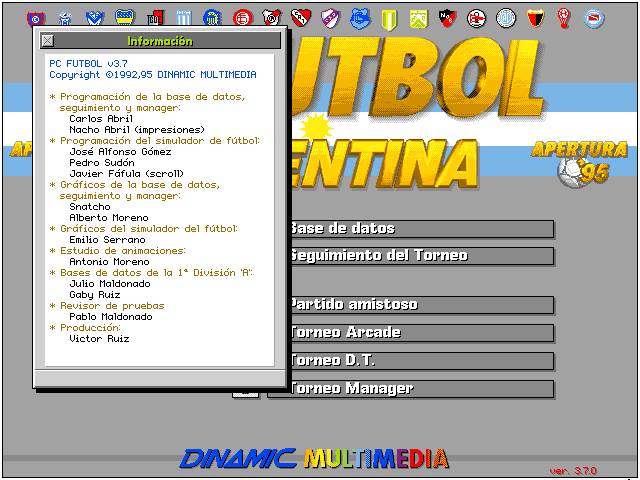The height and width of the screenshot is (480, 640).
Task: Click the Copyright 1992,95 DINAMIC MULTIMEDIA line
Action: click(x=153, y=75)
